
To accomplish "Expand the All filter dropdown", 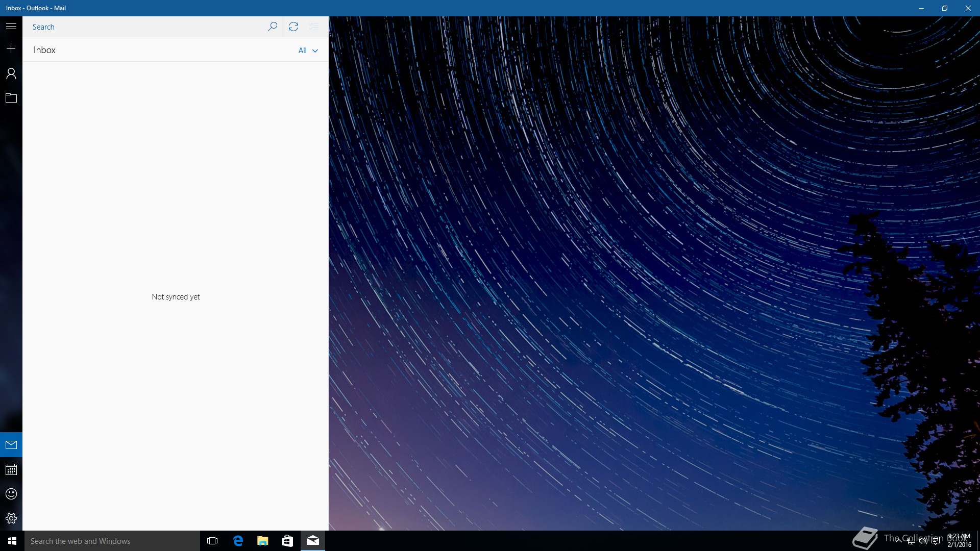I will (303, 51).
